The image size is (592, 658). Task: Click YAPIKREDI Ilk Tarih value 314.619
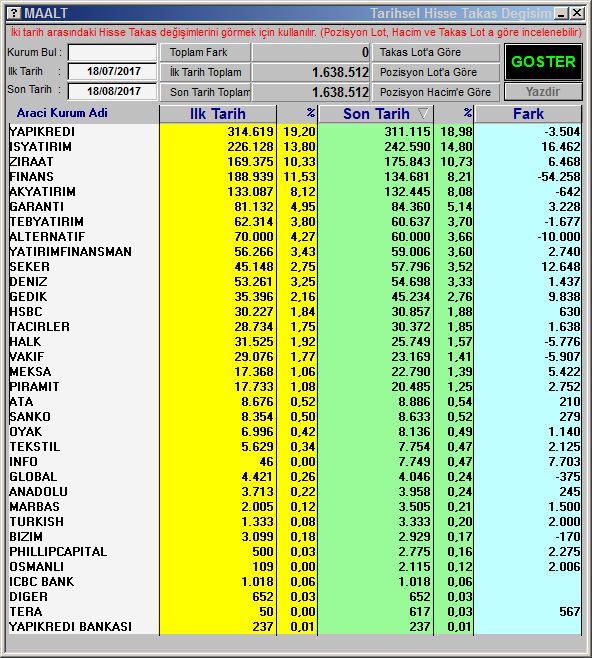[250, 132]
